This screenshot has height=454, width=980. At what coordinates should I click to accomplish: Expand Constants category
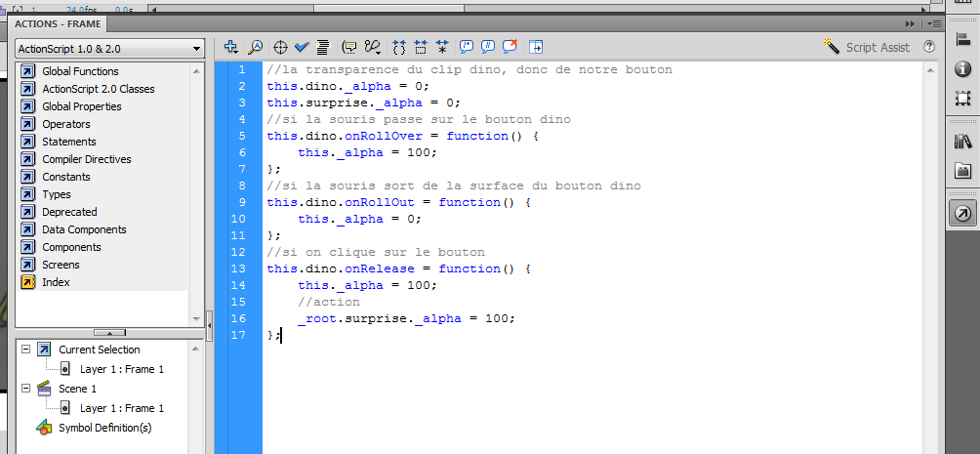coord(66,177)
